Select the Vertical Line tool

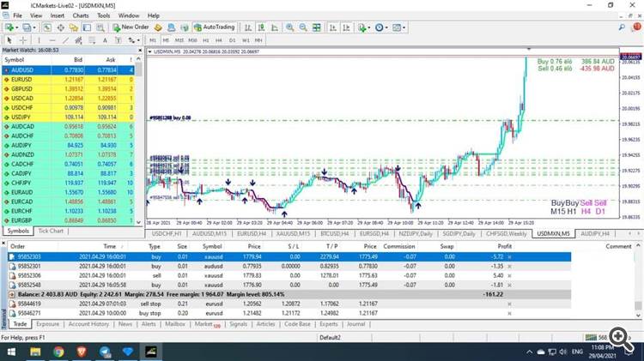click(39, 40)
